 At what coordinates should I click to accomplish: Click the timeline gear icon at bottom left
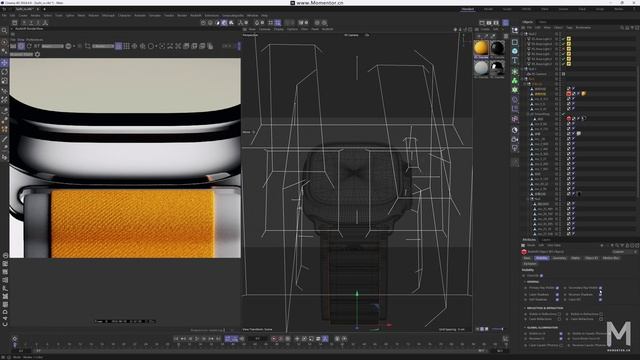(x=15, y=338)
